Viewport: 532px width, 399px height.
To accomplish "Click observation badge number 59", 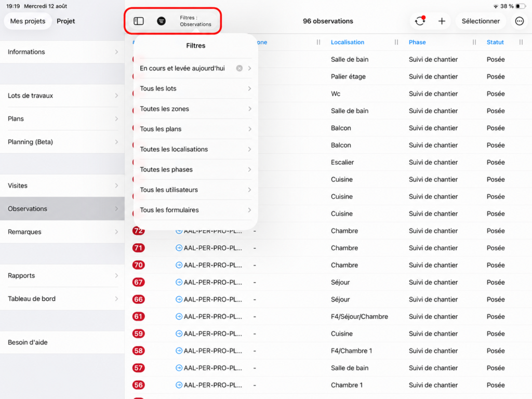I will (138, 334).
